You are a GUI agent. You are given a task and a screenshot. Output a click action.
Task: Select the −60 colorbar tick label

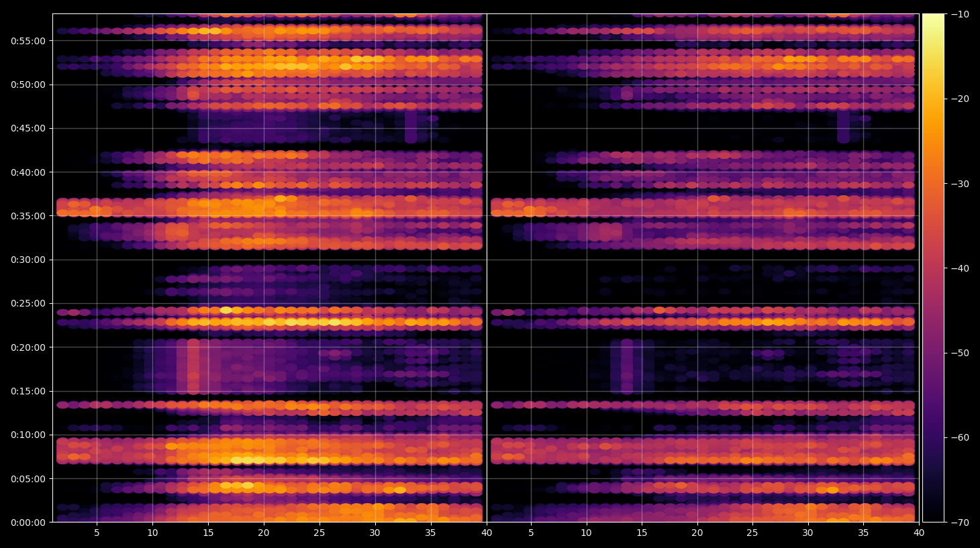coord(960,437)
